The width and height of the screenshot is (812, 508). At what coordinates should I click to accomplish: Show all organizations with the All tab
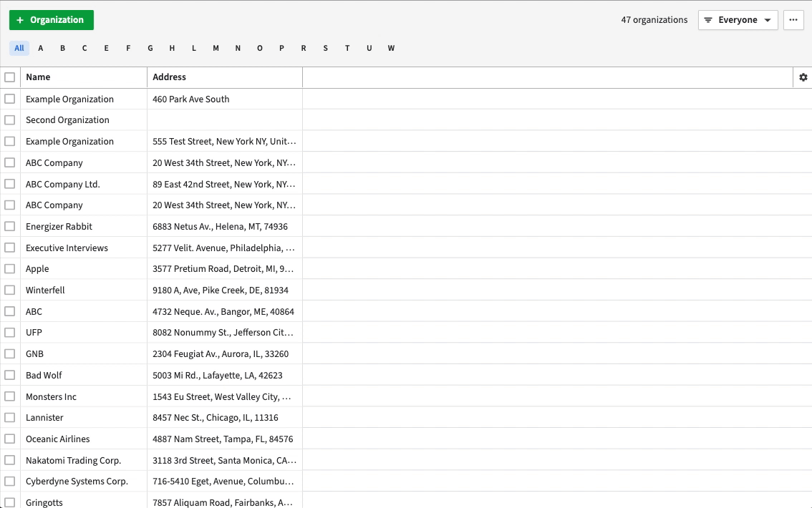(19, 49)
